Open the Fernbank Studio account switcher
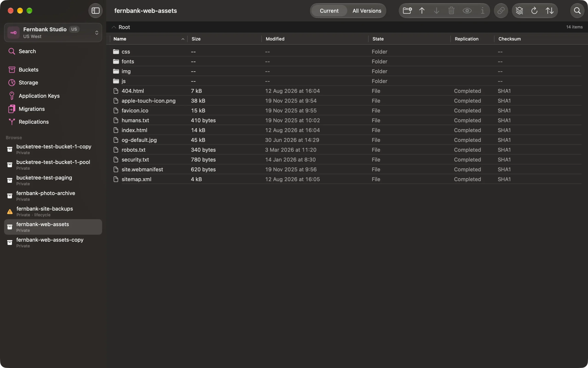The image size is (588, 368). click(x=53, y=33)
